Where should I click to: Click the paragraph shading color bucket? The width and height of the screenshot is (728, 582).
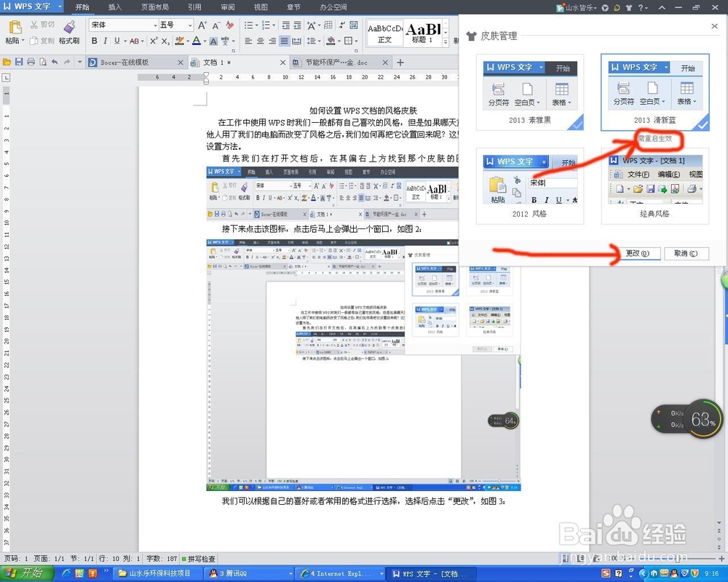[x=330, y=41]
